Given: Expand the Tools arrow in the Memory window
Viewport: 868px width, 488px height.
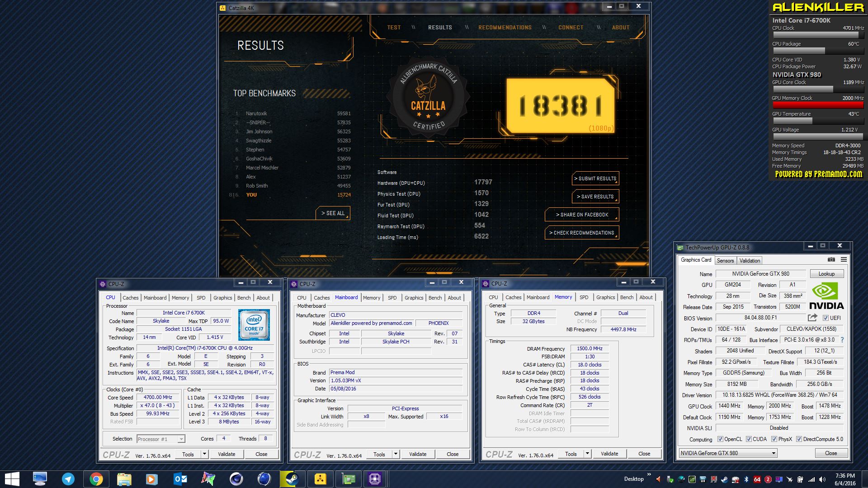Looking at the screenshot, I should (x=587, y=454).
